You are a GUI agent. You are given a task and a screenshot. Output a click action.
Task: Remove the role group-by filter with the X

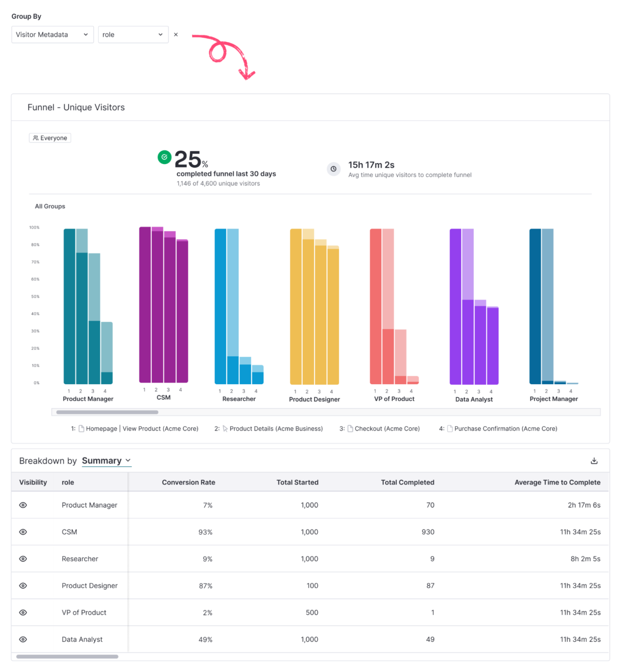tap(176, 34)
